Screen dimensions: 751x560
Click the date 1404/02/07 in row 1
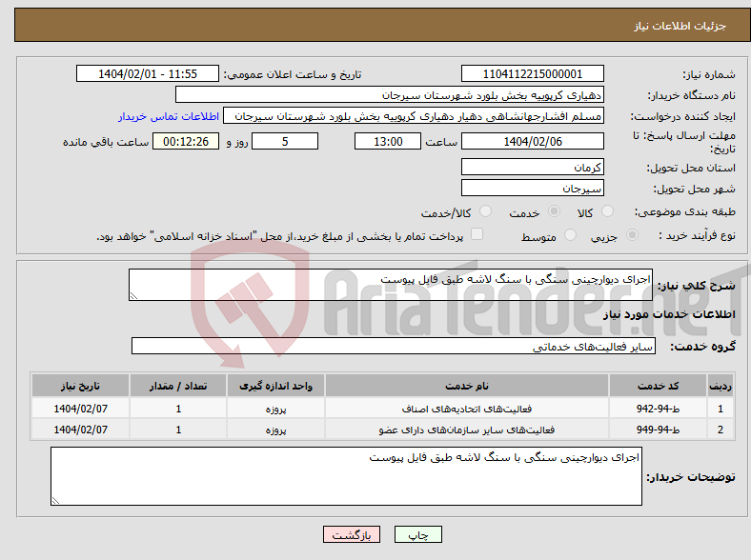pyautogui.click(x=80, y=409)
